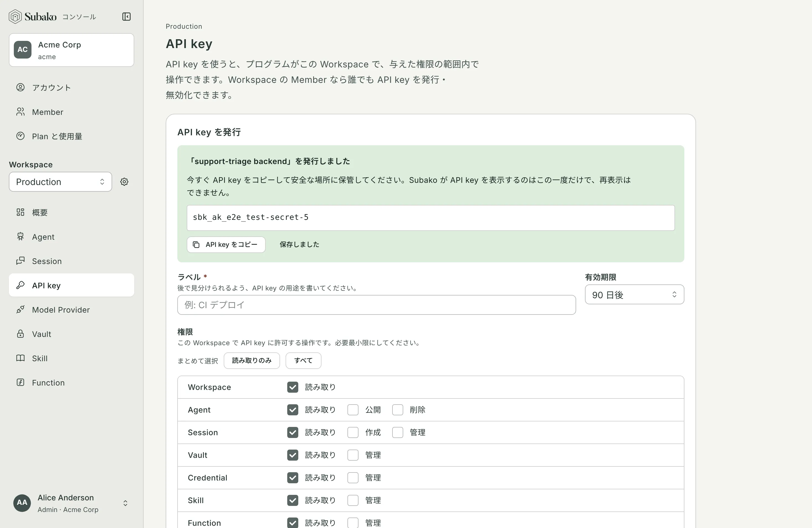Enable Agent 公開 permission
This screenshot has width=812, height=528.
[x=353, y=410]
